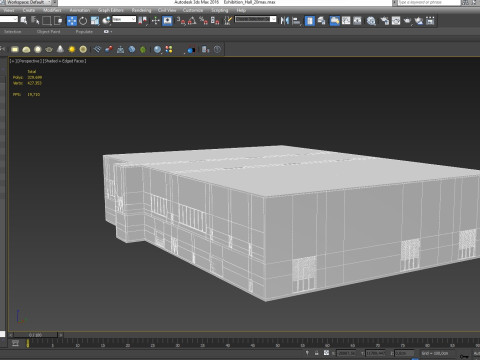Choose the Select Object tool
Viewport: 480px width, 360px height.
pyautogui.click(x=24, y=21)
